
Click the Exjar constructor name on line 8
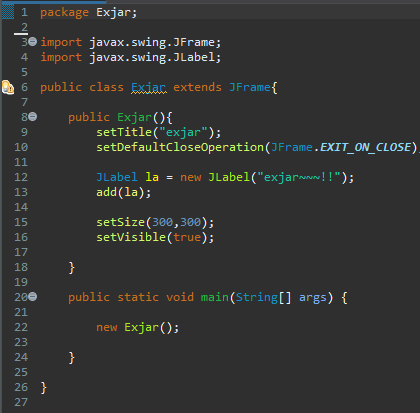point(134,117)
